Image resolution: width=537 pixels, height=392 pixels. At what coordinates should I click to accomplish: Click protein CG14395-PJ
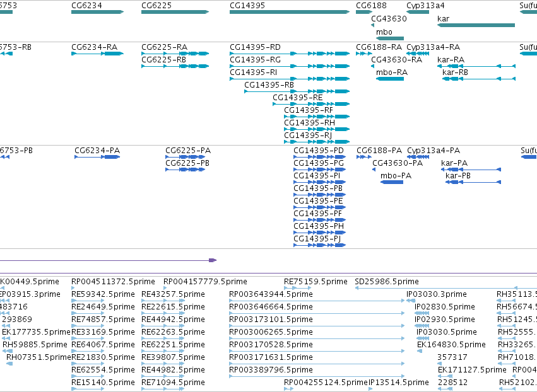[317, 239]
